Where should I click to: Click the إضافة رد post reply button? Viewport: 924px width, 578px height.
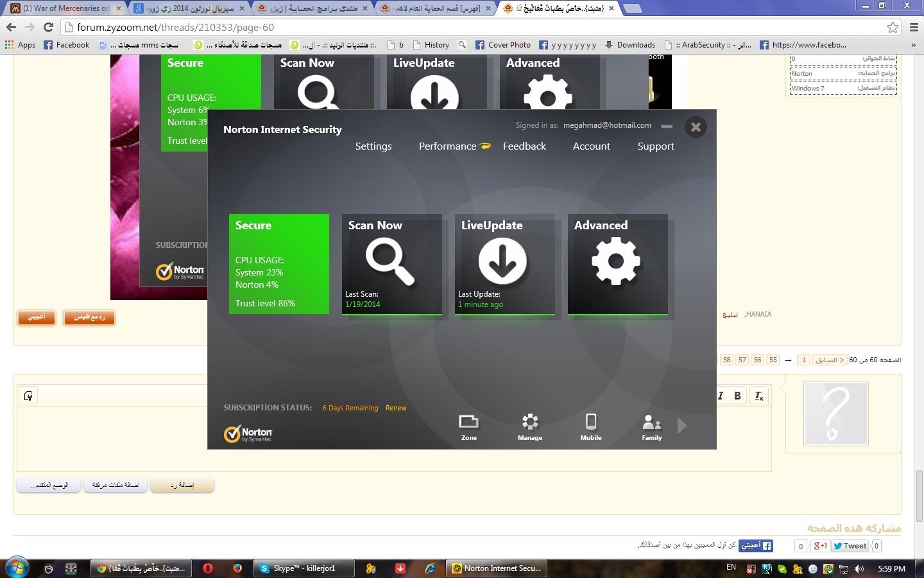click(182, 485)
